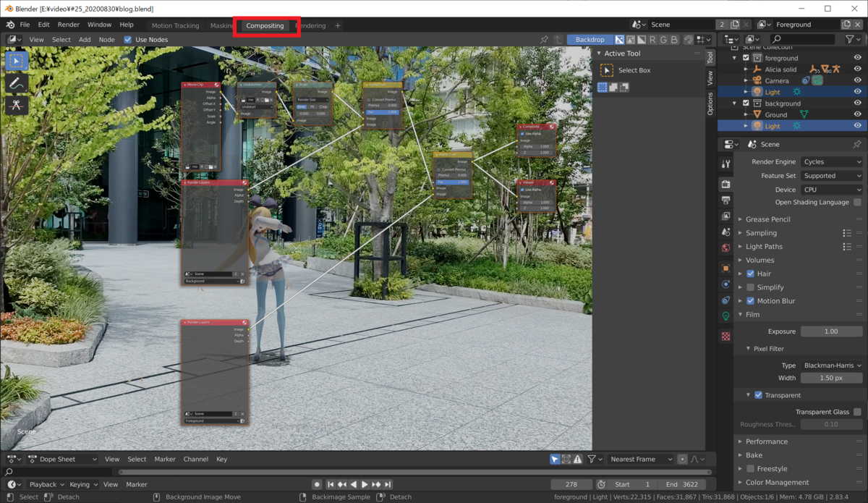Hide the Ground object in viewport
868x503 pixels.
(858, 114)
